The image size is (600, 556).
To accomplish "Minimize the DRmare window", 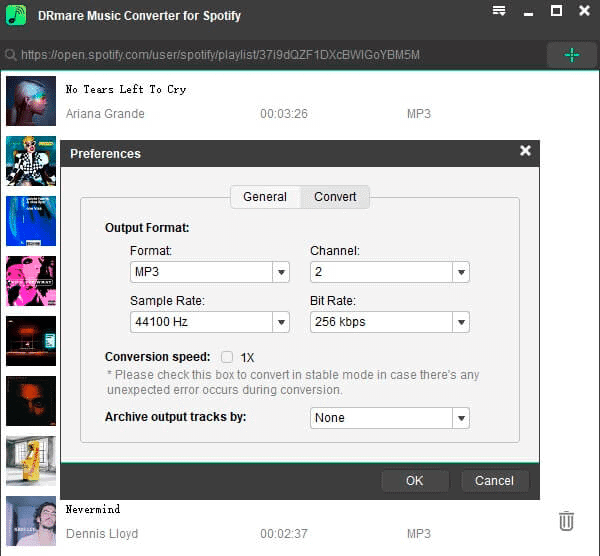I will tap(528, 14).
